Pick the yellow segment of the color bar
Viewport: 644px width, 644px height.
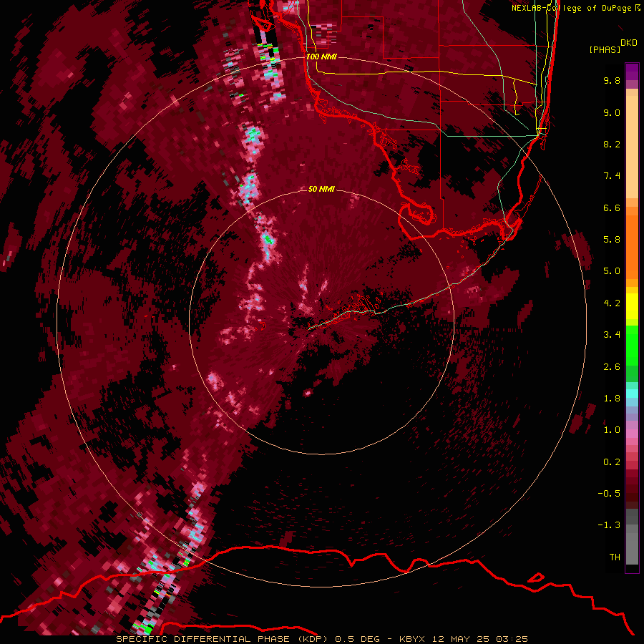[x=632, y=306]
